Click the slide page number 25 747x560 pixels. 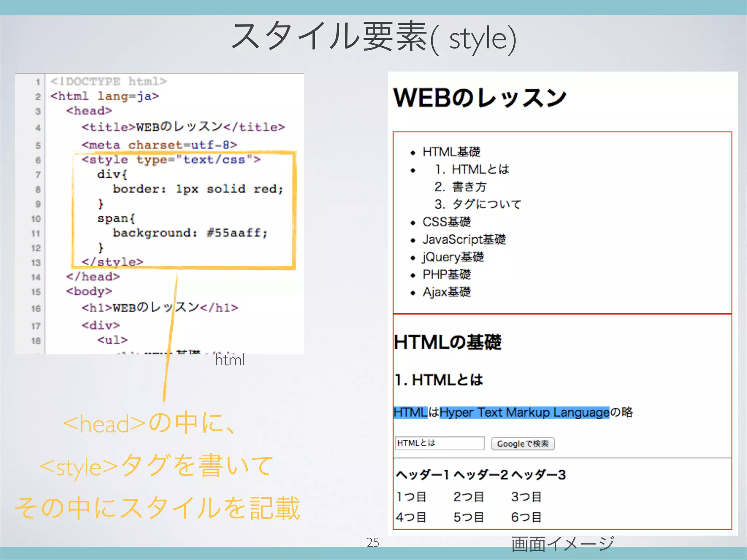click(373, 542)
